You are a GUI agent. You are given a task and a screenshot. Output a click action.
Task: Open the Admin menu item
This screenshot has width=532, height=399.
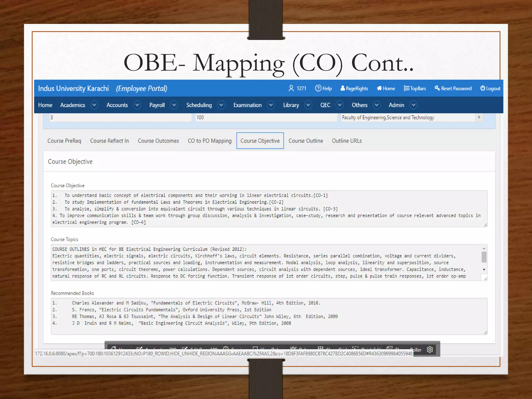coord(396,105)
